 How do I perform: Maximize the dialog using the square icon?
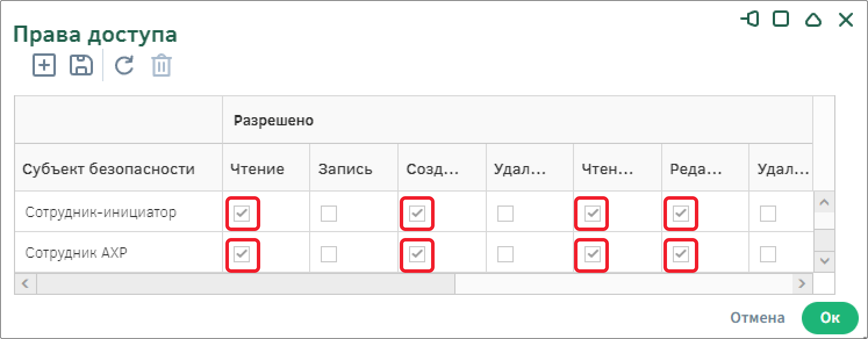pos(781,19)
